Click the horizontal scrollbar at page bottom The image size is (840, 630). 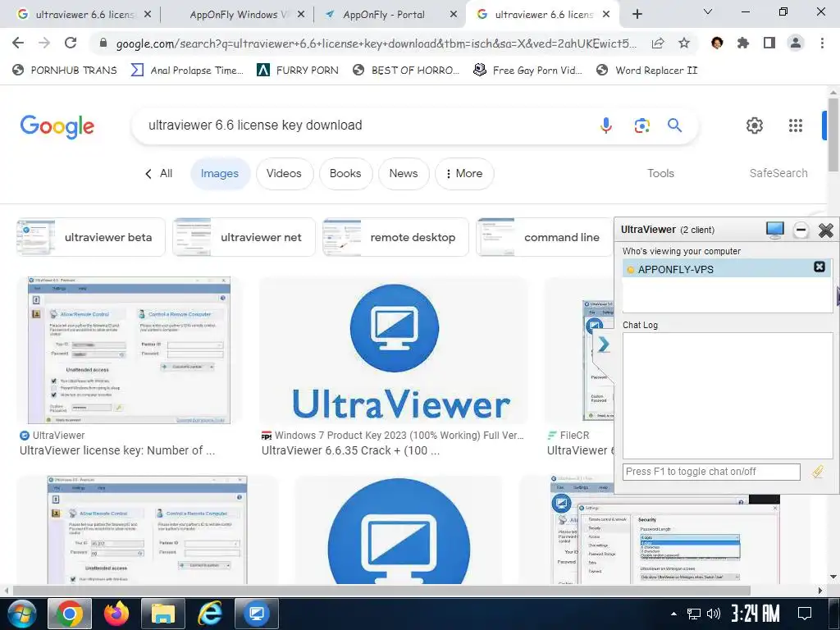(382, 590)
